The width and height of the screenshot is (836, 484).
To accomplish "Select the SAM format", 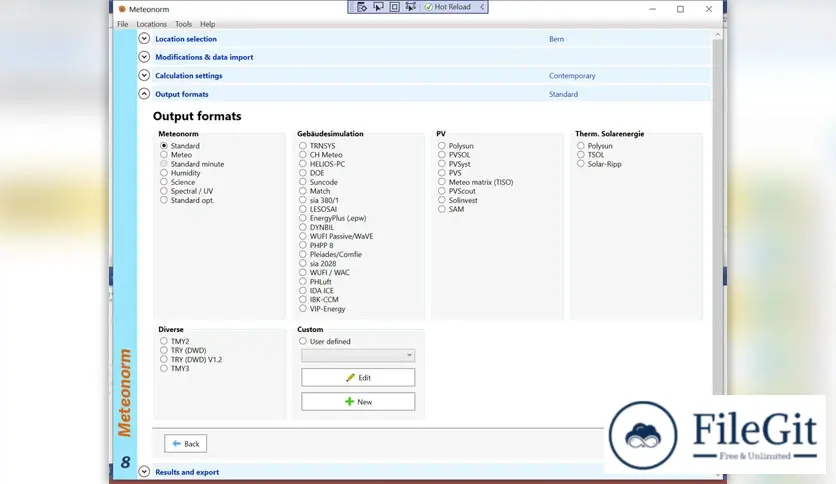I will (451, 209).
